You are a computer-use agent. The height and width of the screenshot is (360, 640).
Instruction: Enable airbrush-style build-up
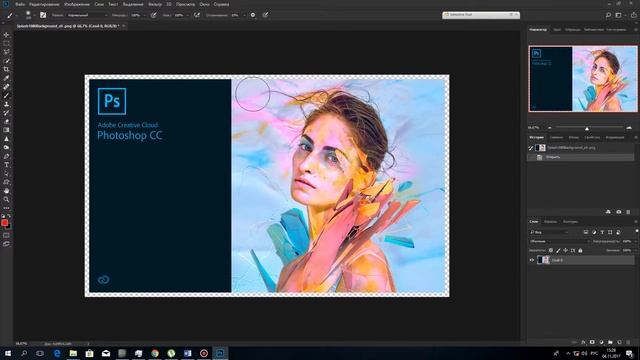197,15
